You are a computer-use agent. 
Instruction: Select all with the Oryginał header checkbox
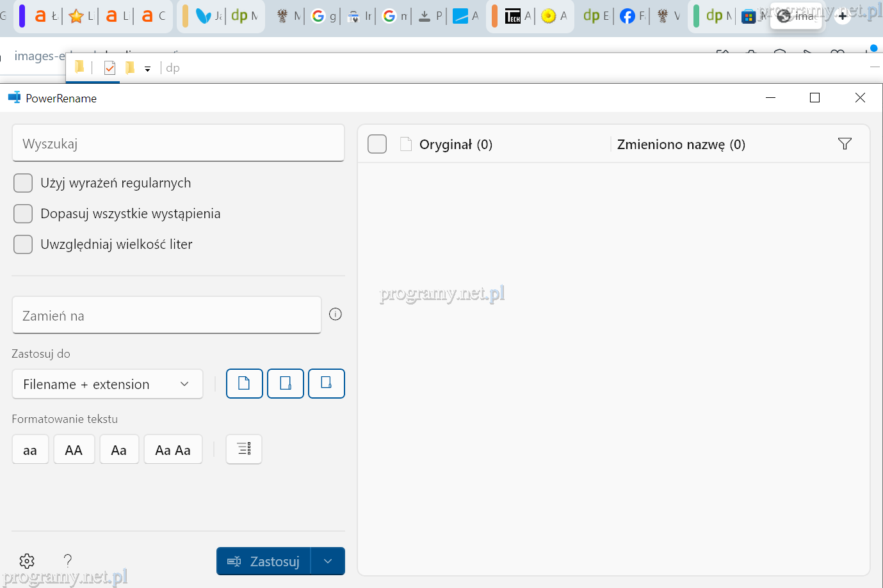pyautogui.click(x=377, y=144)
